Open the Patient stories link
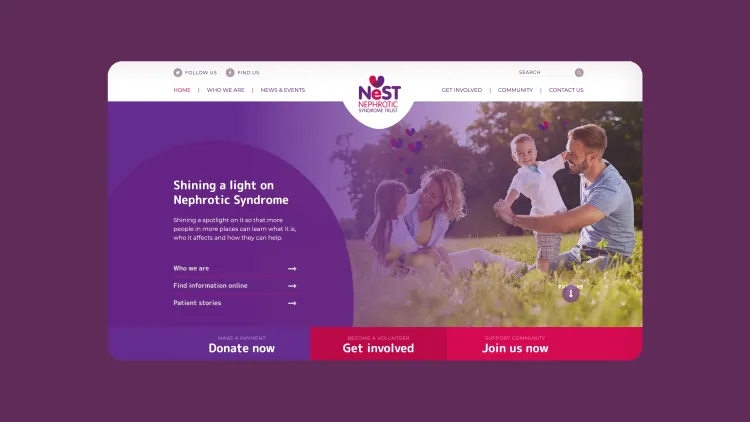Viewport: 750px width, 422px height. point(197,303)
